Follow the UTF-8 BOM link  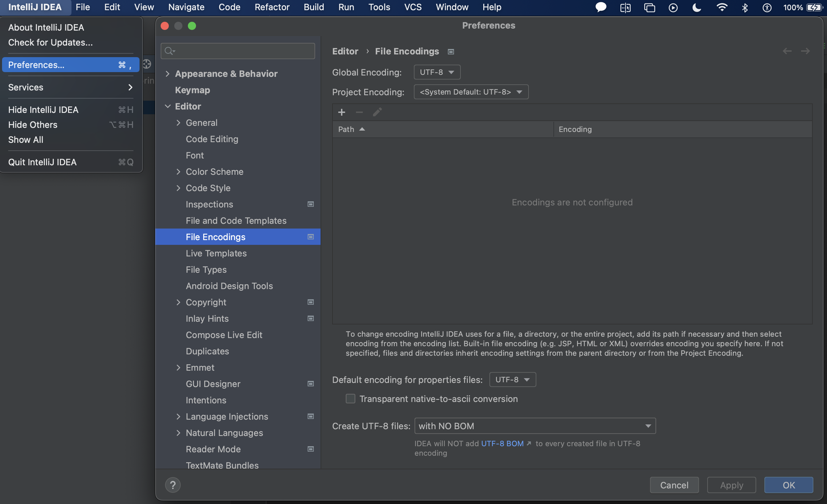(502, 443)
